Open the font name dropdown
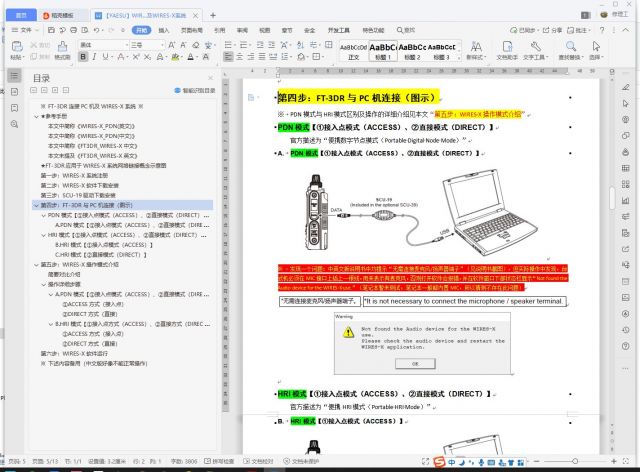 point(127,45)
